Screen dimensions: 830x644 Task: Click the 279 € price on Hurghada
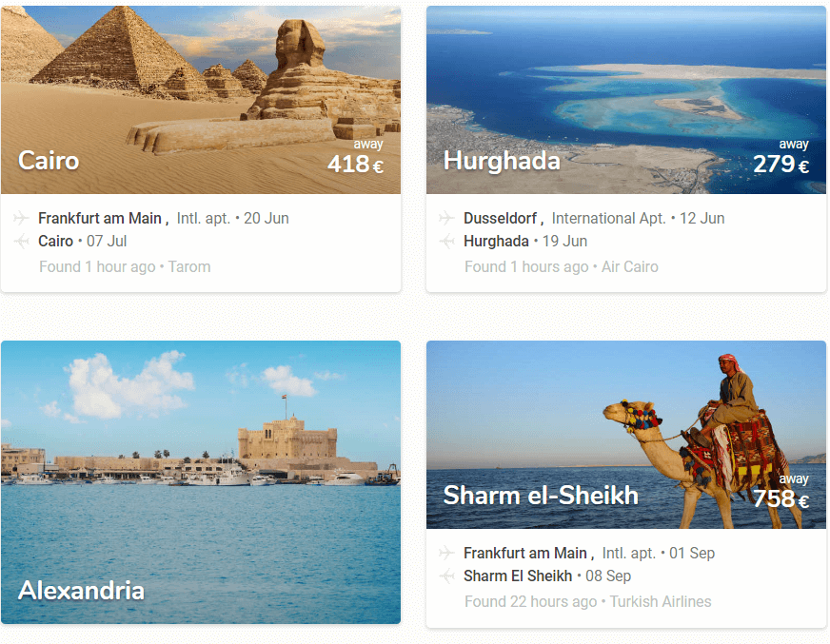pyautogui.click(x=781, y=164)
